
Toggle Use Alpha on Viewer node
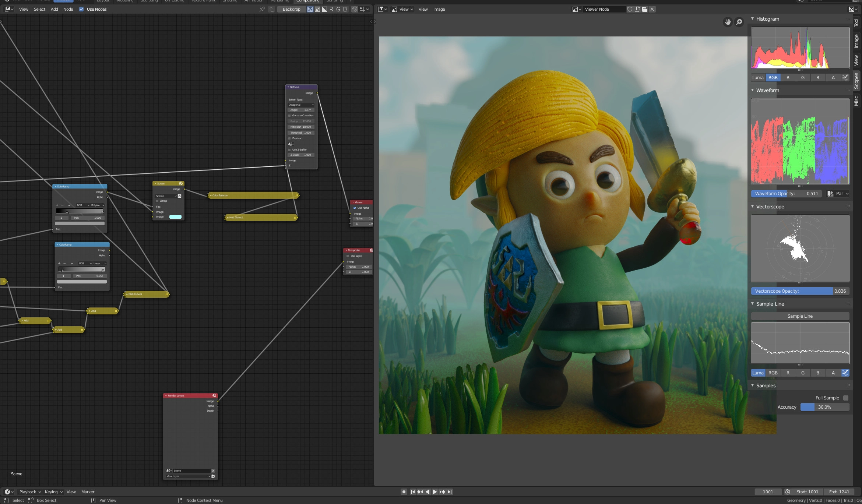coord(355,208)
